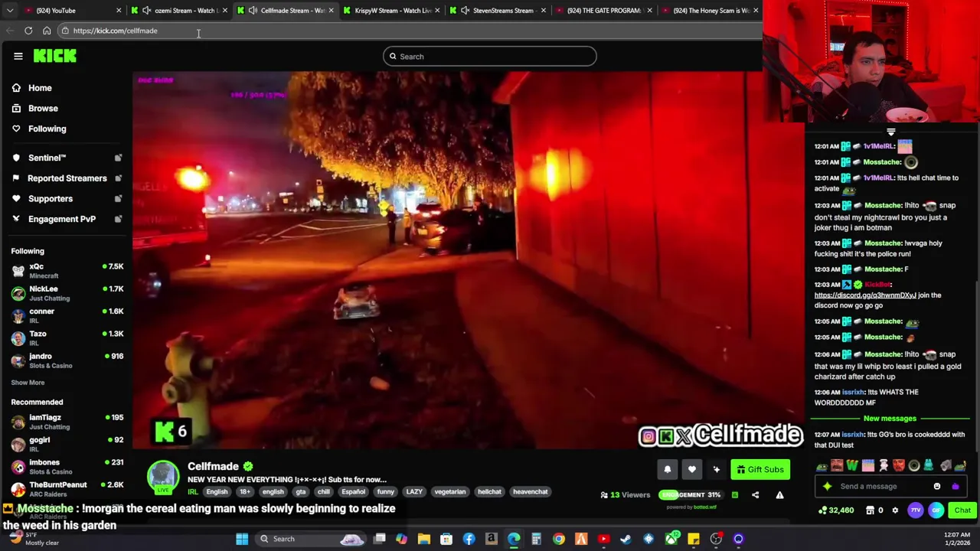Open Browse in Kick sidebar
This screenshot has height=551, width=980.
pyautogui.click(x=43, y=109)
